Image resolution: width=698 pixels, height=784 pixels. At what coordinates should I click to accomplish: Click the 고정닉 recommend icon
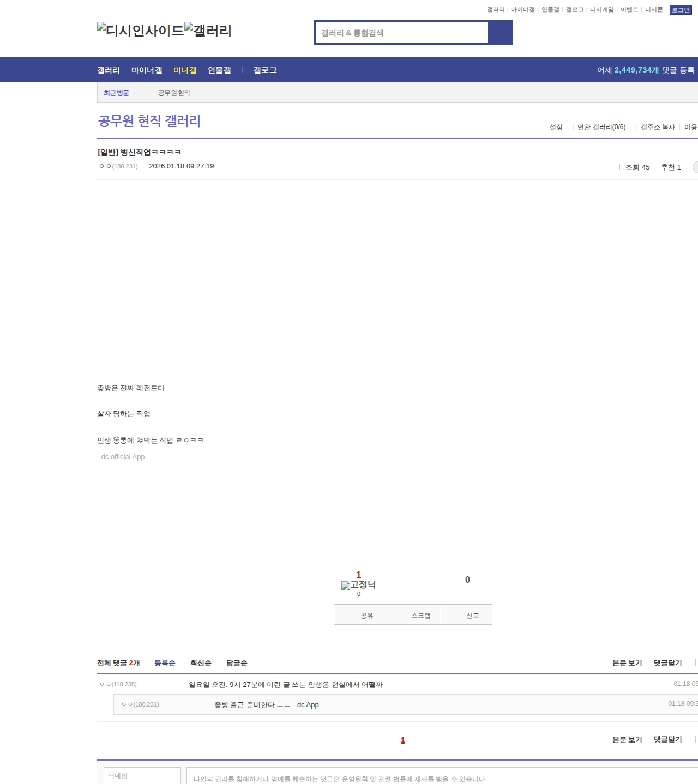(x=358, y=585)
